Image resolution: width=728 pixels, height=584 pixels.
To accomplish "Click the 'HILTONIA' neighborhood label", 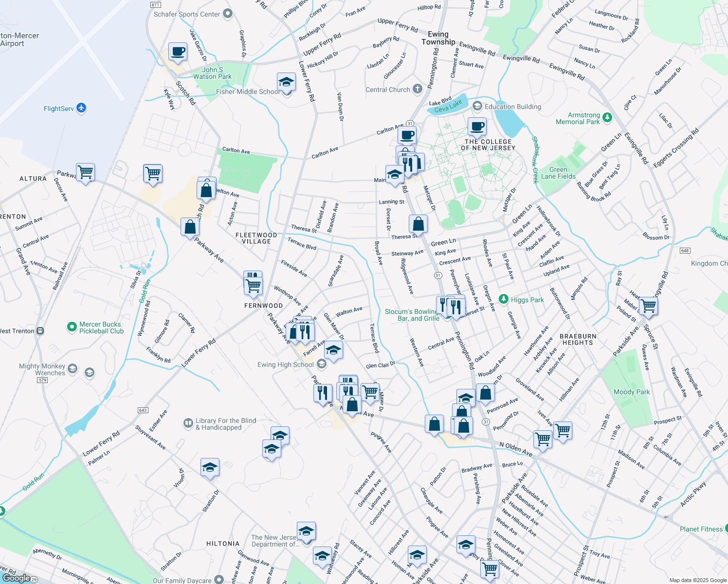I will coord(223,544).
